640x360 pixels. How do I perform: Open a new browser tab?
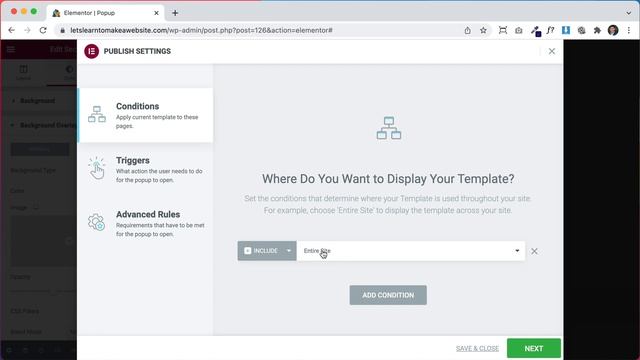pyautogui.click(x=175, y=13)
